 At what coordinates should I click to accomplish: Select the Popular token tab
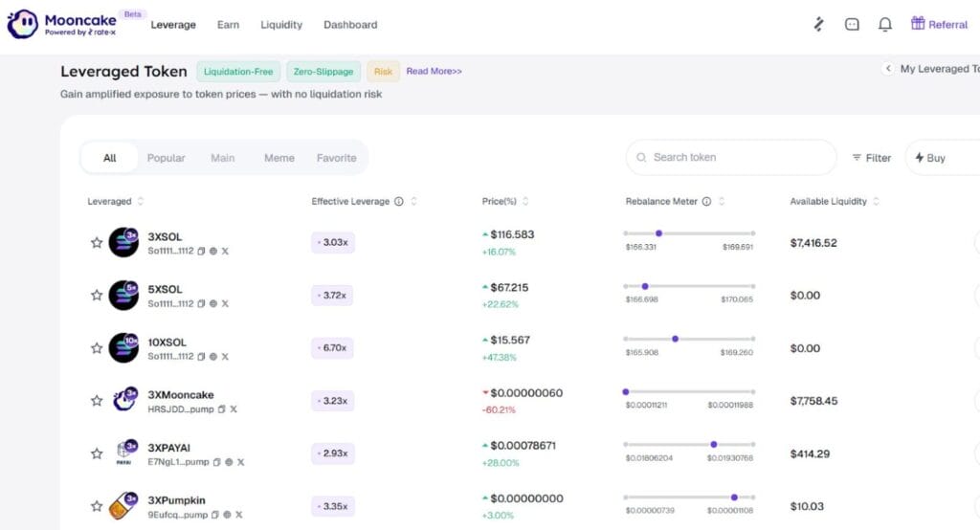click(x=167, y=158)
